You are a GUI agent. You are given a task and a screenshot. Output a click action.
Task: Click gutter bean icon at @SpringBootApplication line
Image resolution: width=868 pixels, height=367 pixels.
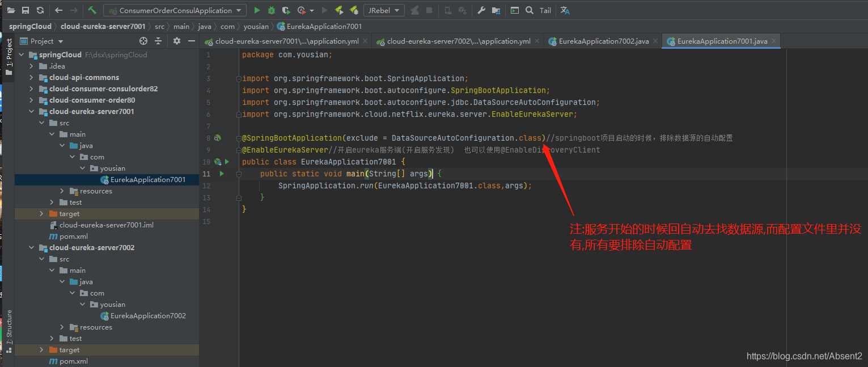pos(217,138)
